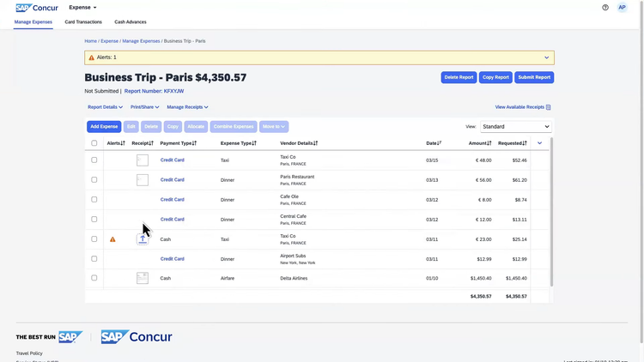Viewport: 644px width, 362px height.
Task: Select the Cafe Ole expense checkbox
Action: pyautogui.click(x=94, y=200)
